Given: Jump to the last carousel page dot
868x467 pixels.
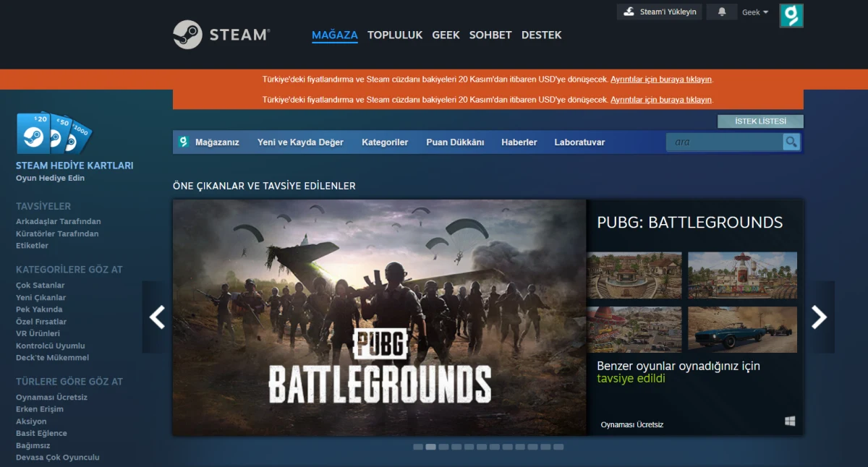Looking at the screenshot, I should tap(558, 447).
